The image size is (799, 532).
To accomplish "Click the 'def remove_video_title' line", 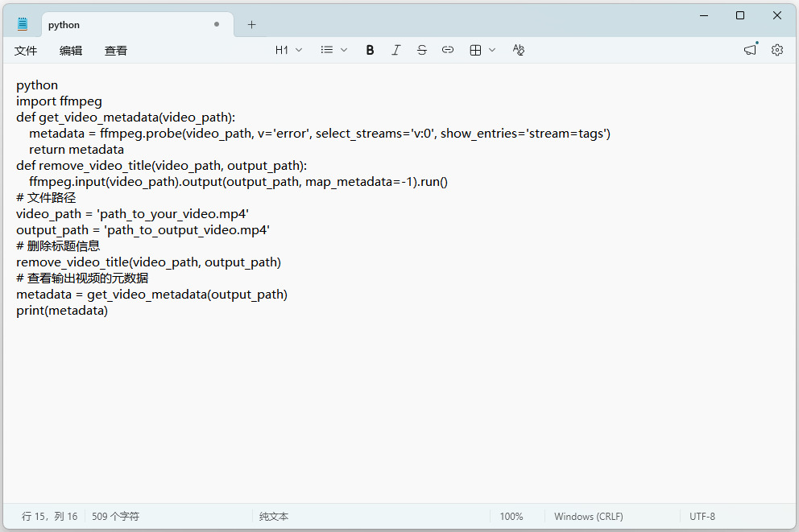I will tap(162, 166).
